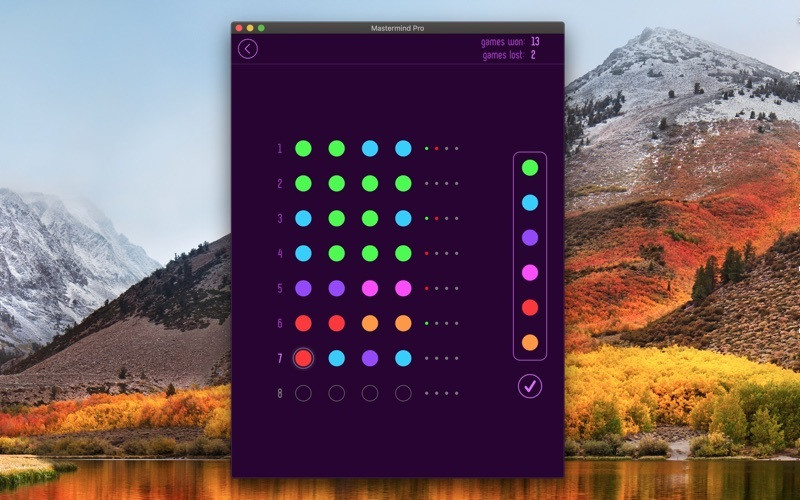Maximize the window with the green button
The height and width of the screenshot is (500, 800).
click(x=261, y=28)
